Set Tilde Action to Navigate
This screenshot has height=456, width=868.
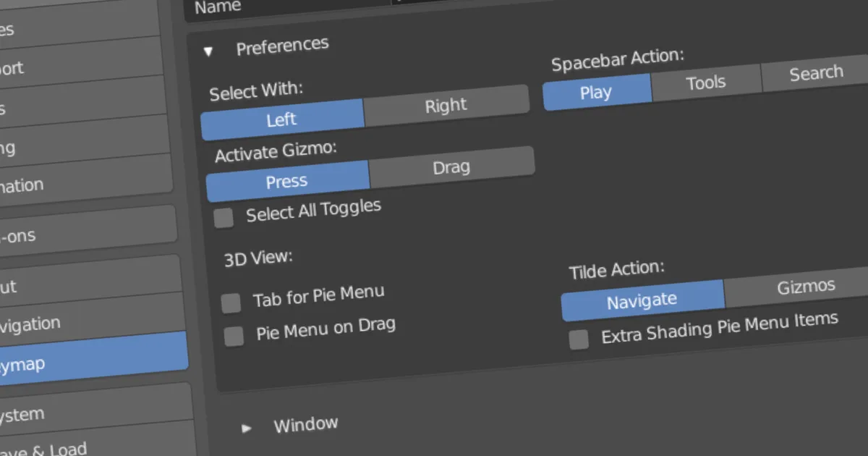coord(642,300)
